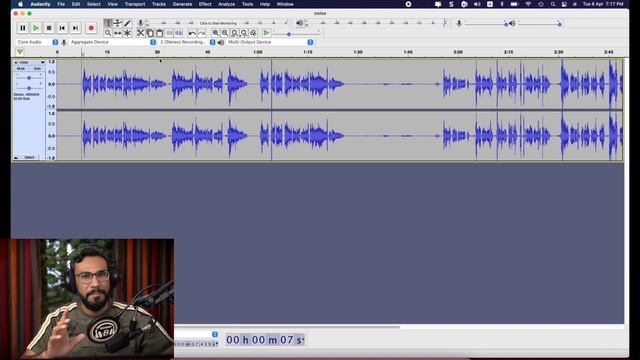640x360 pixels.
Task: Collapse the track with the bottom-left arrow
Action: tap(16, 158)
